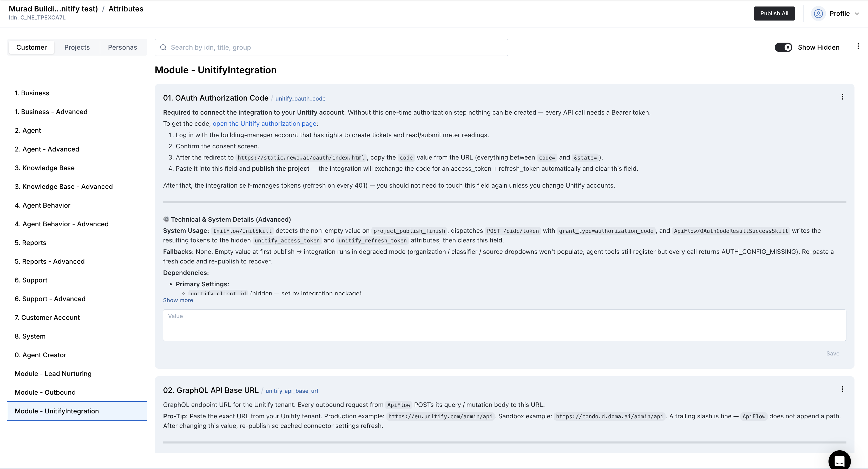Select the 5. Reports group
868x469 pixels.
(x=77, y=243)
